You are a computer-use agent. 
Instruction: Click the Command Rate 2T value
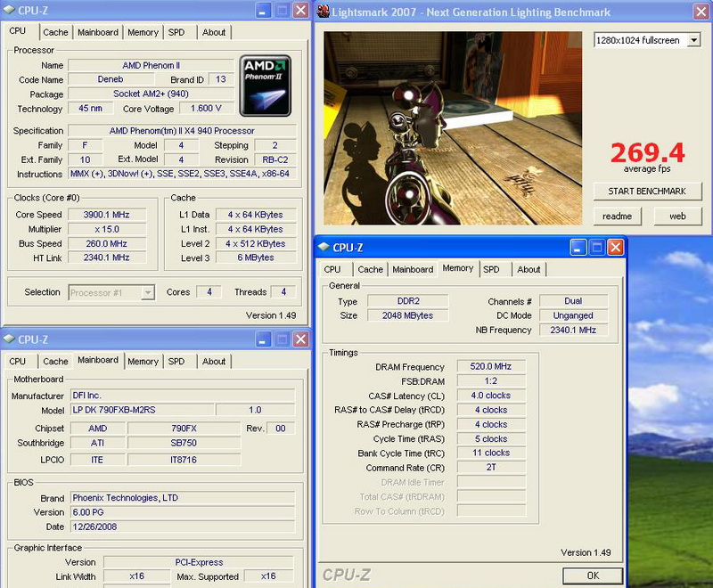tap(491, 467)
